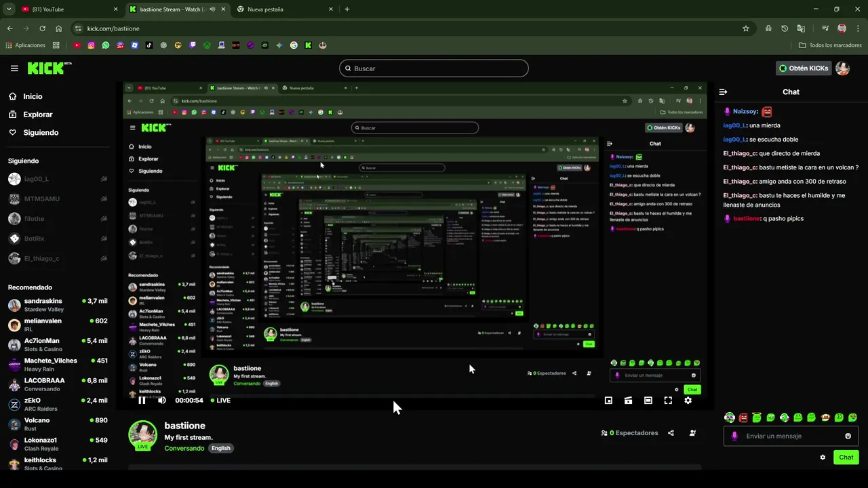
Task: Collapse the chat panel
Action: 723,91
